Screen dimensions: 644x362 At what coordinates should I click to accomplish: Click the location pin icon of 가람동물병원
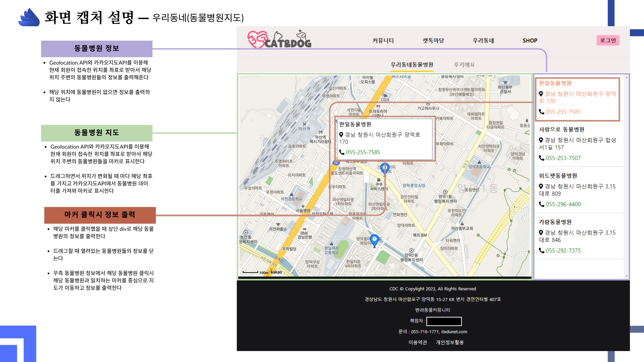pyautogui.click(x=541, y=233)
